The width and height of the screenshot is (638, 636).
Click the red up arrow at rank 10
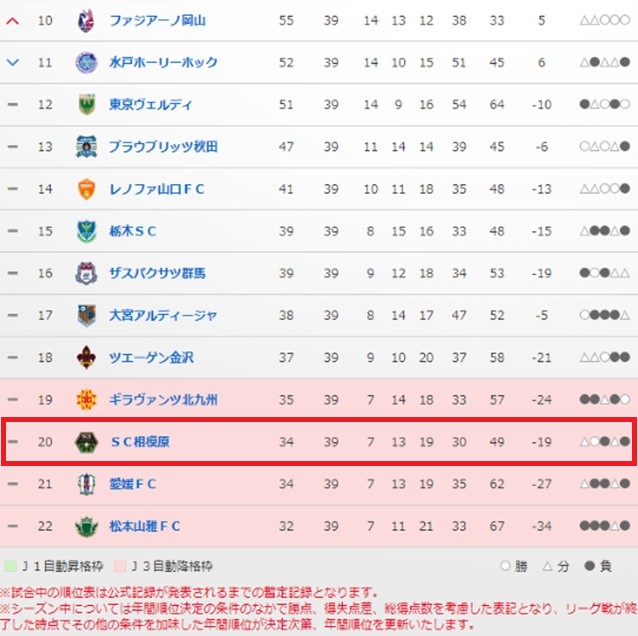point(13,21)
